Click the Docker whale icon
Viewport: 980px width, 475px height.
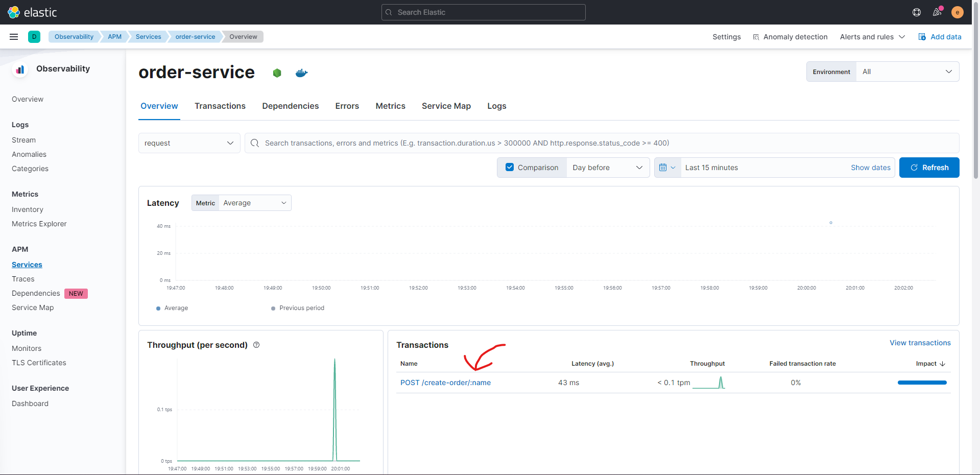tap(302, 73)
